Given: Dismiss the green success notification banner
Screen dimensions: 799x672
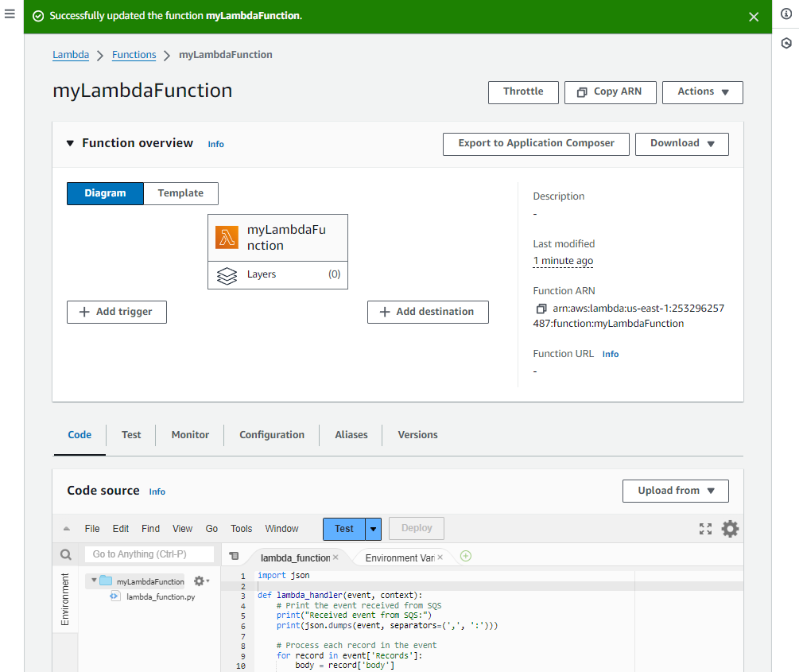Looking at the screenshot, I should [x=754, y=17].
